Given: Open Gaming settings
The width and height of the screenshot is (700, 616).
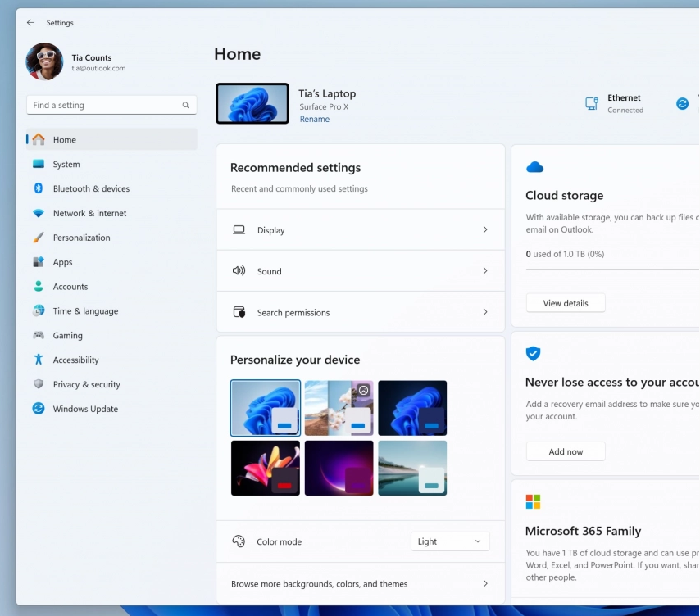Looking at the screenshot, I should pyautogui.click(x=112, y=335).
